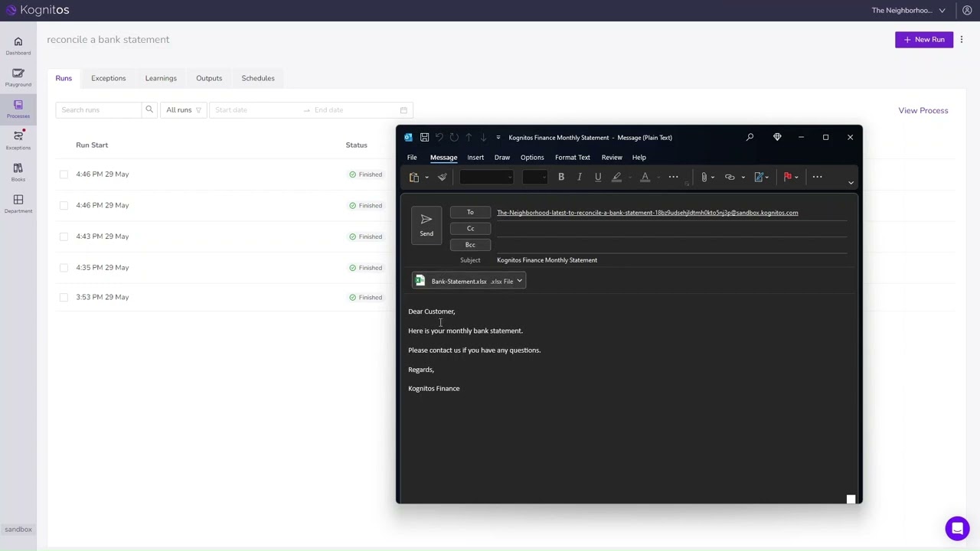The height and width of the screenshot is (551, 980).
Task: Start a New Run in Kognitos
Action: point(924,40)
